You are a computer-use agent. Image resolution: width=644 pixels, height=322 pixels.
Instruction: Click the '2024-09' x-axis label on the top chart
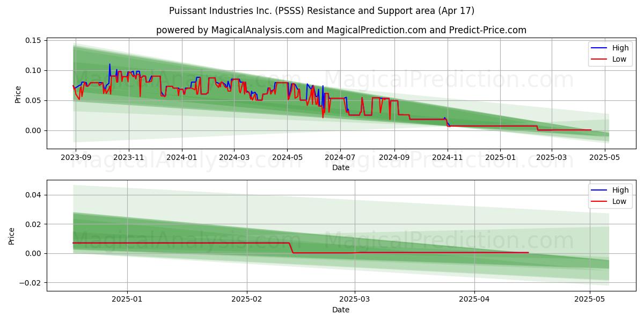394,157
